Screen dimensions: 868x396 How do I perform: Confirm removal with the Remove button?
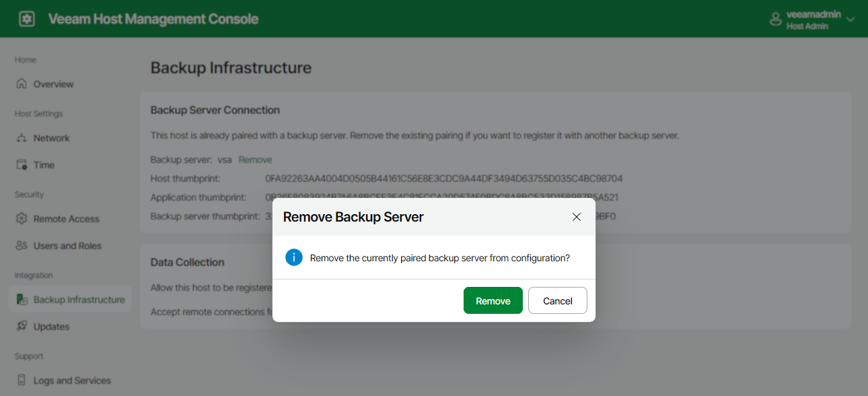(x=493, y=300)
